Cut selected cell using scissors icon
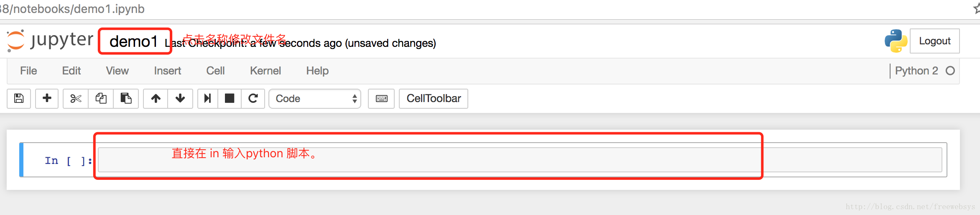This screenshot has height=215, width=980. pos(76,98)
